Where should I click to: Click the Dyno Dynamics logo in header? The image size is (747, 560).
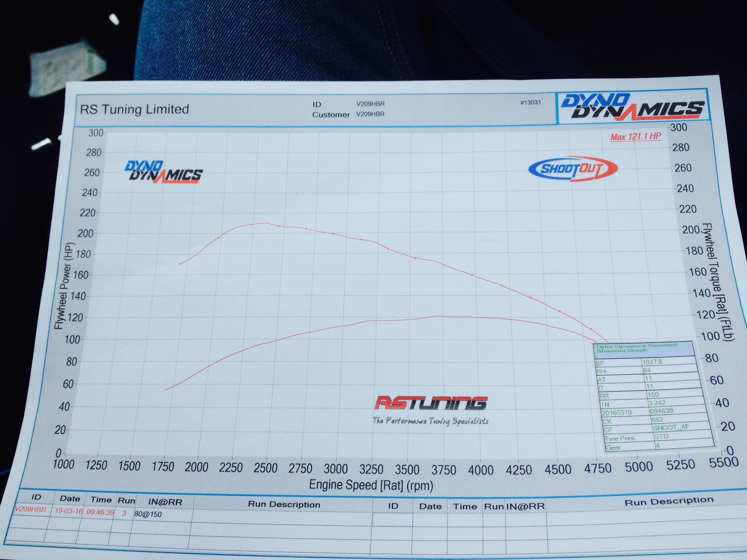click(633, 108)
